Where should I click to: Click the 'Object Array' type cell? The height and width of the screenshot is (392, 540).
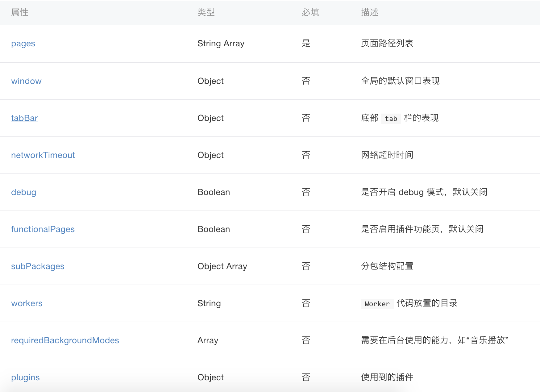[222, 266]
